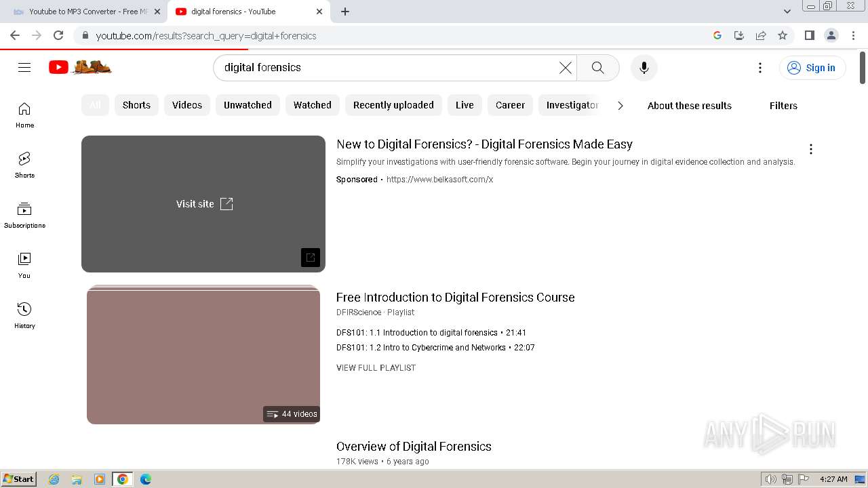View site information lock icon
Screen dimensions: 868x488
point(85,35)
